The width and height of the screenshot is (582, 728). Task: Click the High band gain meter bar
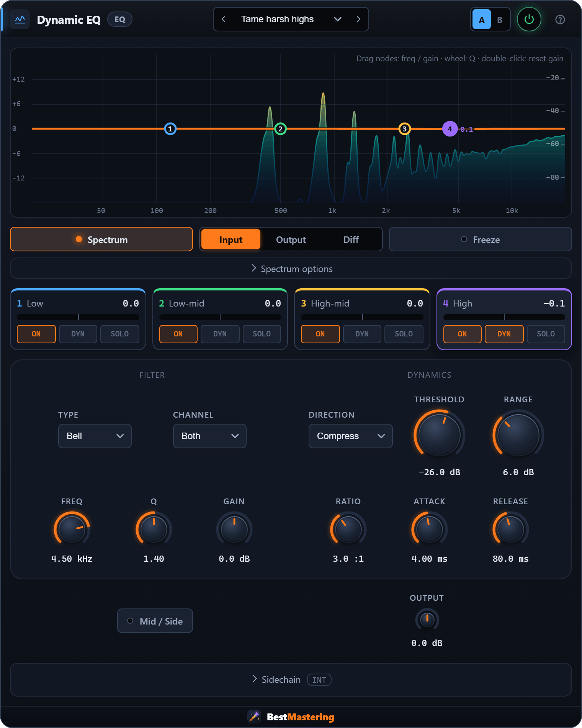point(504,317)
